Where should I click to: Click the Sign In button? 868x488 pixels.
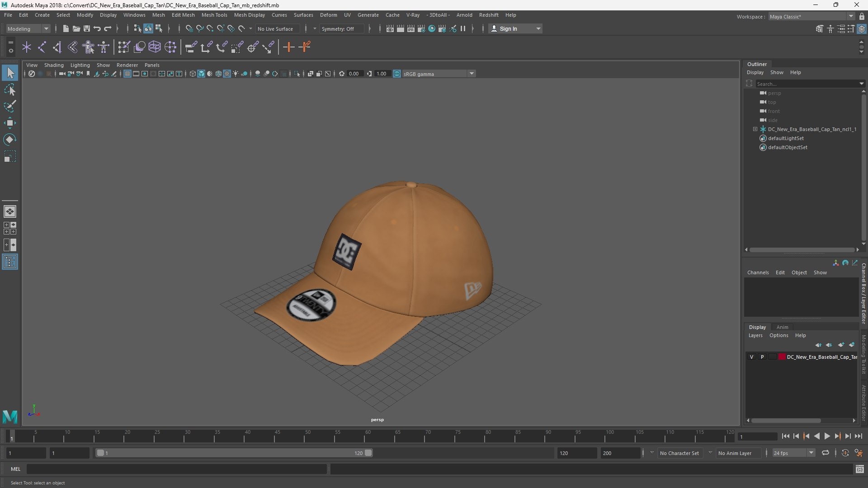[x=515, y=28]
